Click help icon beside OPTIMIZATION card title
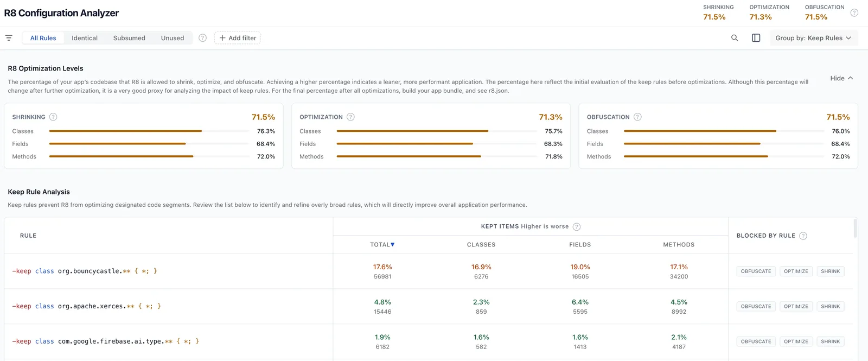 [350, 117]
